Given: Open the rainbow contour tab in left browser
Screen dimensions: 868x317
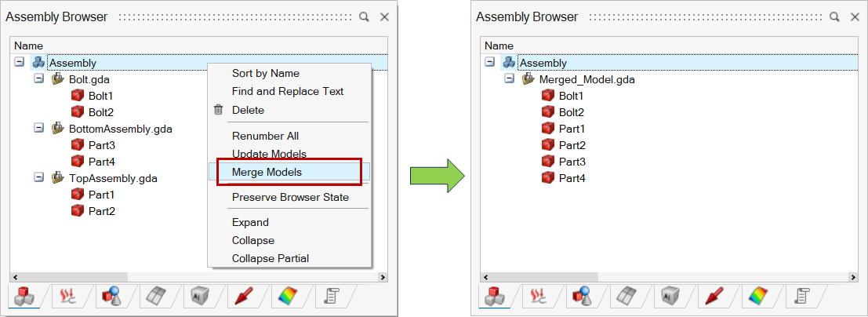Looking at the screenshot, I should click(x=287, y=296).
